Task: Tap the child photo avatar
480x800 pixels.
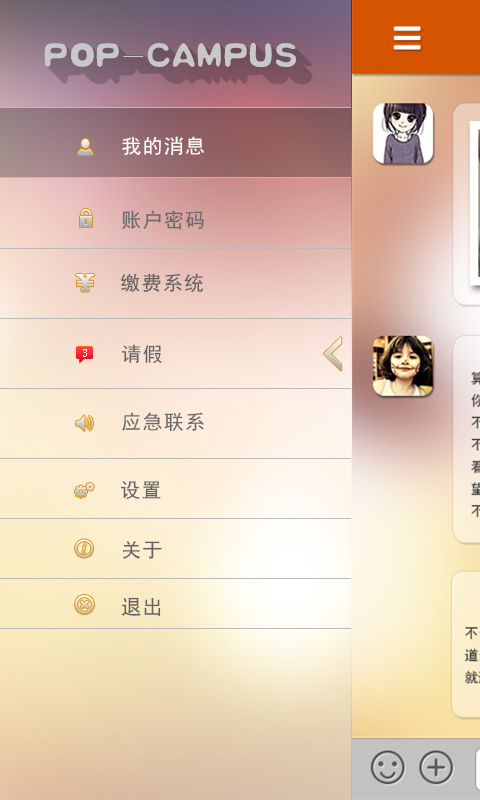Action: tap(403, 366)
